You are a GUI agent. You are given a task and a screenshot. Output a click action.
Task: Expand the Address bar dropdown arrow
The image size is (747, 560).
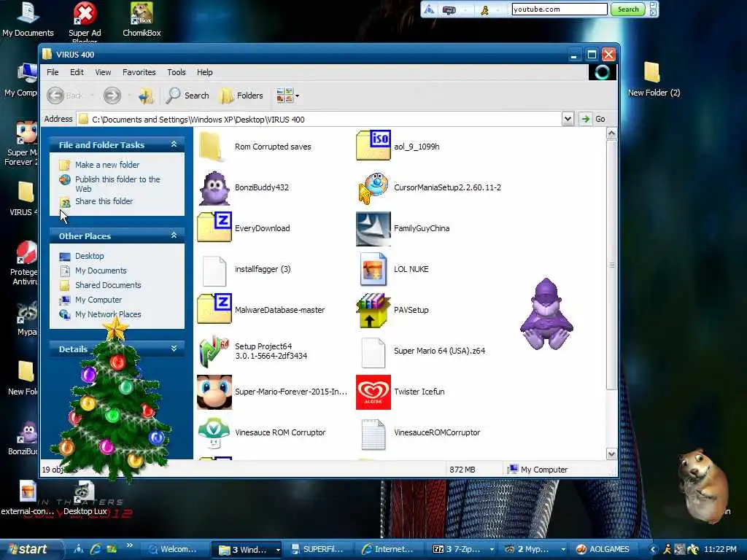click(568, 119)
